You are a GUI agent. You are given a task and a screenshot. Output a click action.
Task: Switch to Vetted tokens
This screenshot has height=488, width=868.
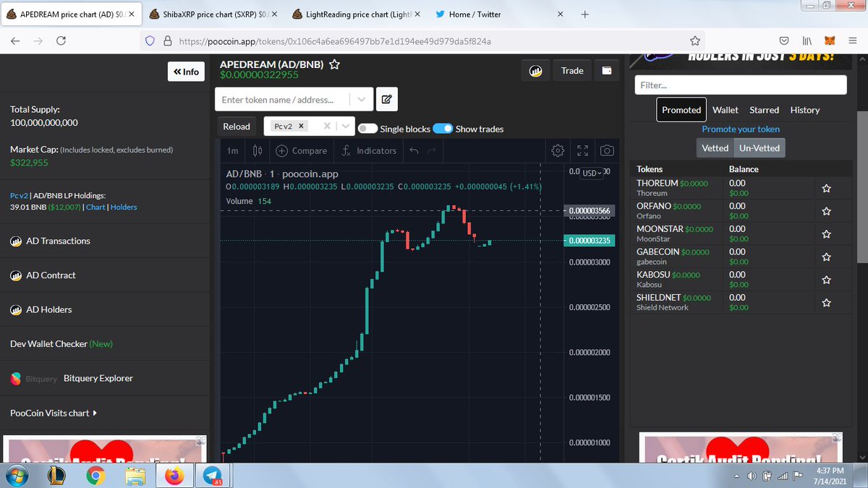[715, 147]
